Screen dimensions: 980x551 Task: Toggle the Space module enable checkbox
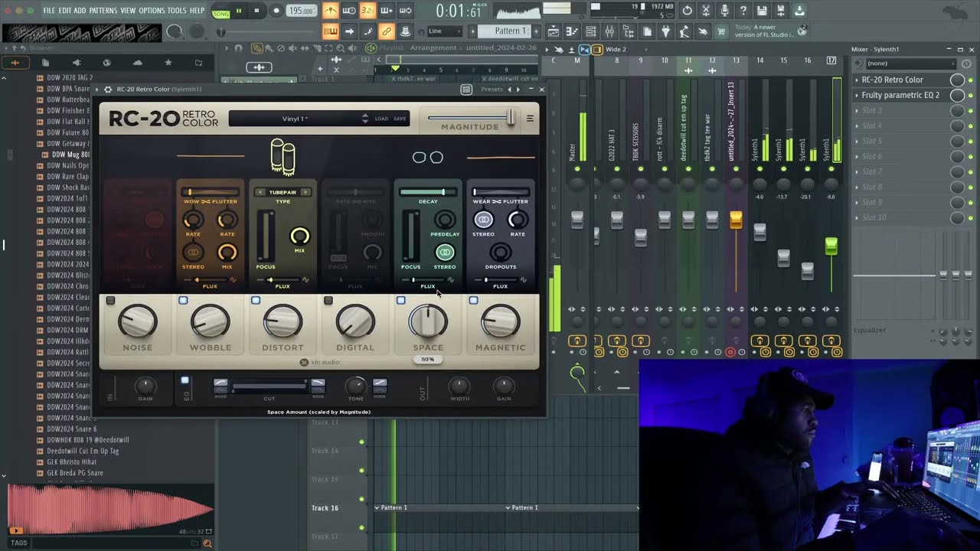click(x=400, y=301)
